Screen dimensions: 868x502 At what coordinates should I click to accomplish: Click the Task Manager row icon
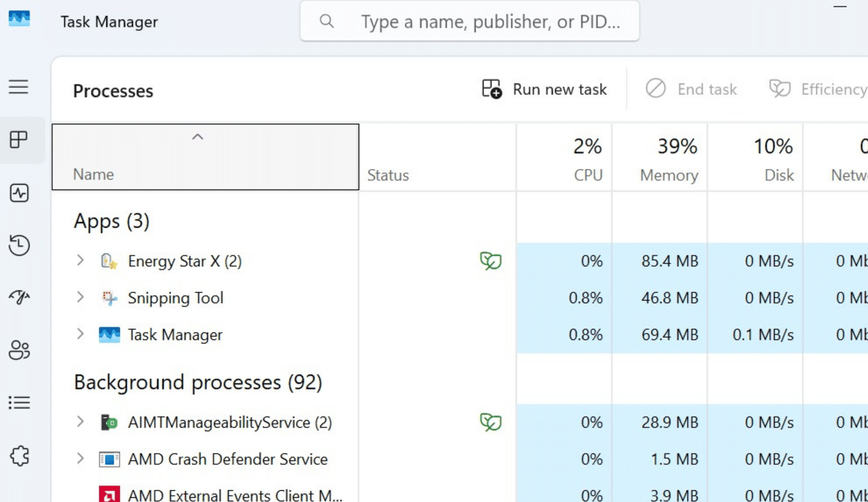tap(109, 335)
